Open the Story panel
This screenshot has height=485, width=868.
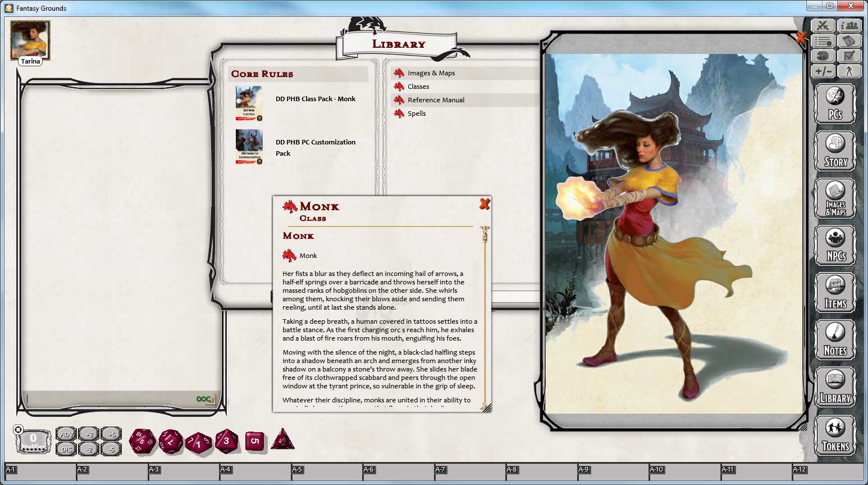click(x=835, y=149)
